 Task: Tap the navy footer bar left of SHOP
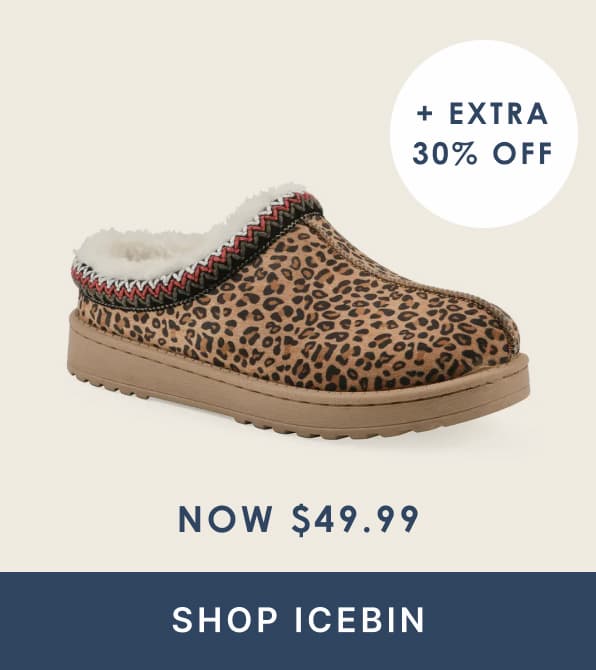(x=85, y=620)
